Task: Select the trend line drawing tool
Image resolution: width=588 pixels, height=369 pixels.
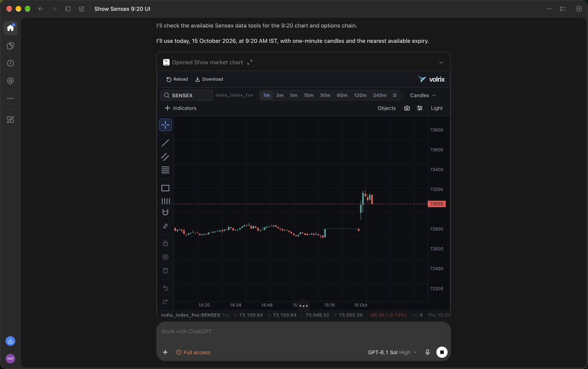Action: click(165, 143)
